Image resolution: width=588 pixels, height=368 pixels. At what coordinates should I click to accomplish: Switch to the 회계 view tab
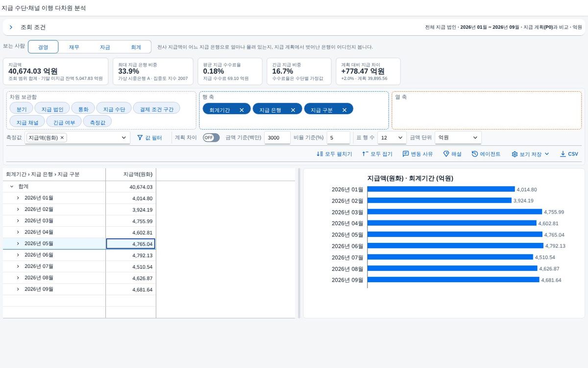[136, 47]
